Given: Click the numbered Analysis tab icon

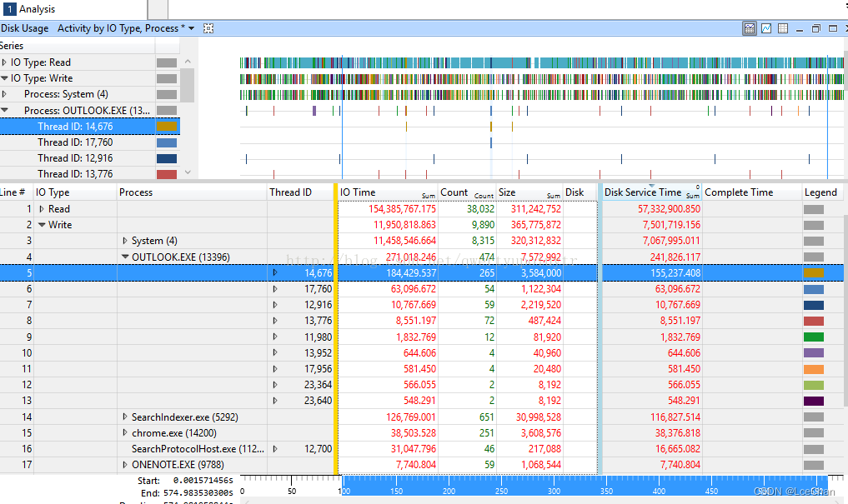Looking at the screenshot, I should pos(8,10).
